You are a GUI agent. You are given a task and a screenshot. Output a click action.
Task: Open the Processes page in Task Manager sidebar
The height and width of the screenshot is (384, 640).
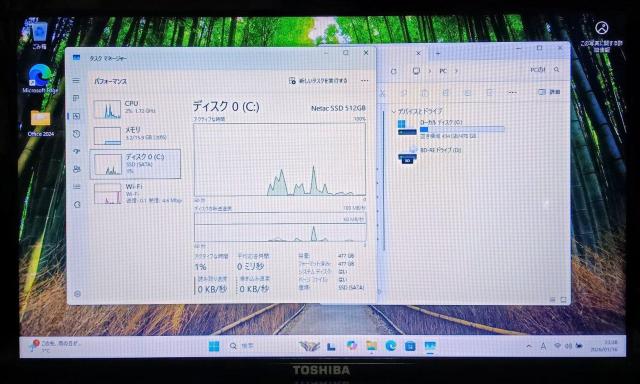[76, 98]
